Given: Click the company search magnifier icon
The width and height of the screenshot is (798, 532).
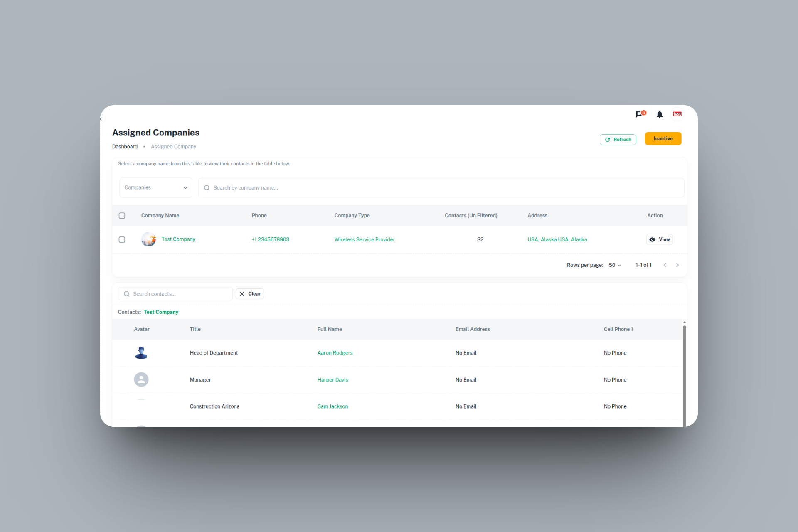Looking at the screenshot, I should click(207, 188).
